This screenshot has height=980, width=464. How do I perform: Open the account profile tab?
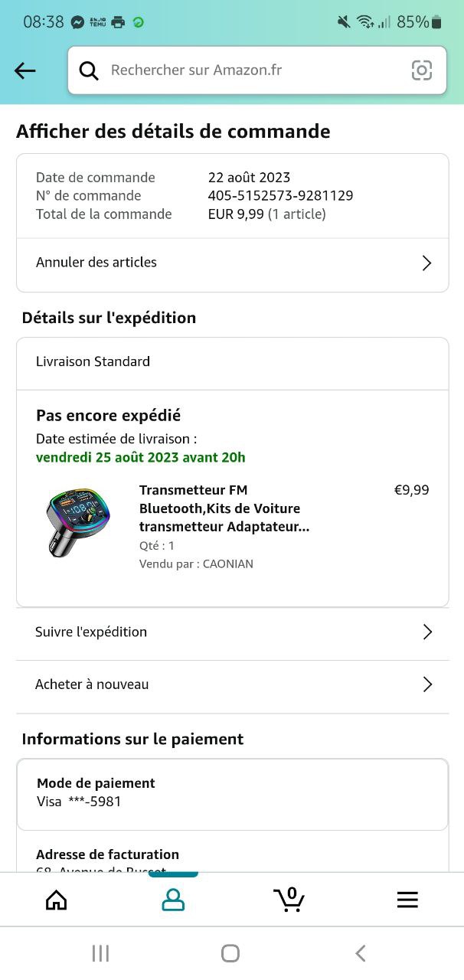point(173,900)
